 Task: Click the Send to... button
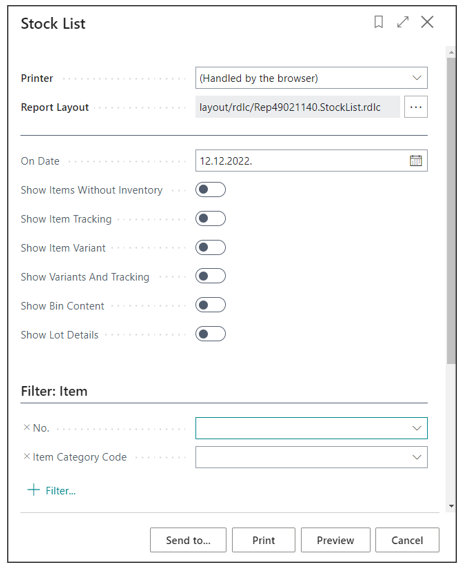[188, 540]
